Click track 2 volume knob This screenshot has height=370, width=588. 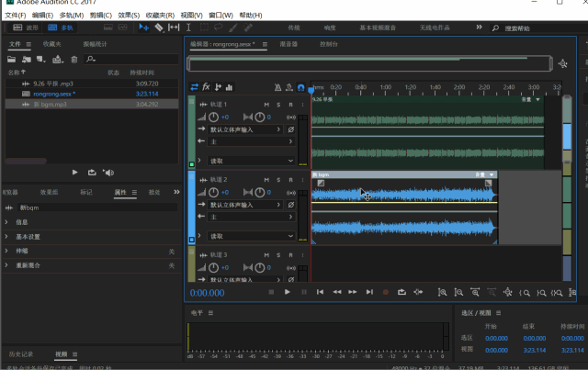[213, 193]
